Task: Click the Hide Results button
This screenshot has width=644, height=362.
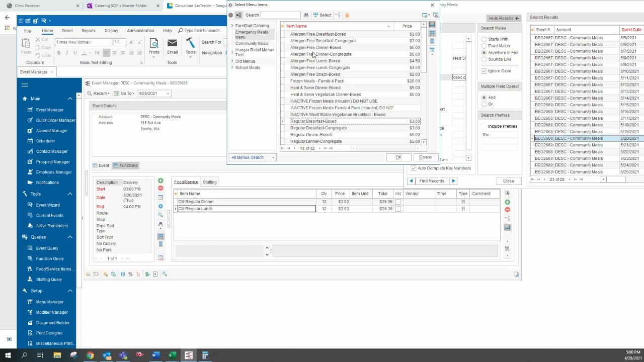Action: point(505,18)
